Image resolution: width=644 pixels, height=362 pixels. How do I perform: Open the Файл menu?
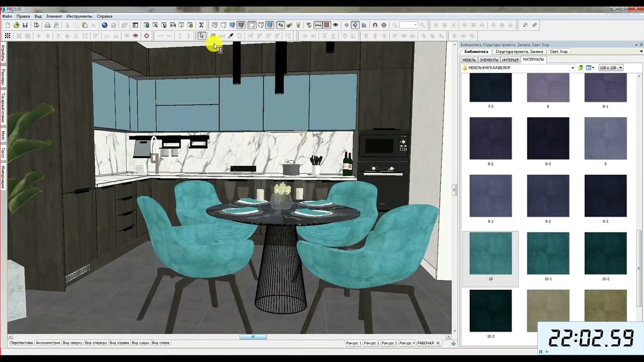(x=7, y=16)
